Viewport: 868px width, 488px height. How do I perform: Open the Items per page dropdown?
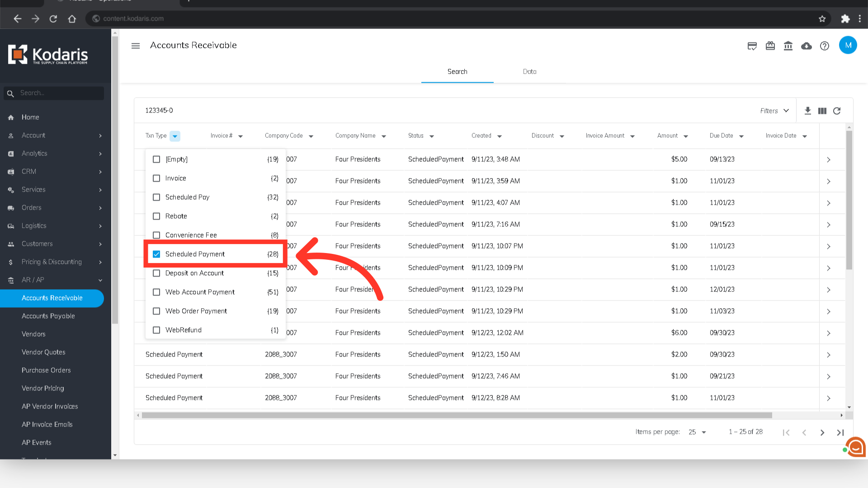pyautogui.click(x=697, y=432)
